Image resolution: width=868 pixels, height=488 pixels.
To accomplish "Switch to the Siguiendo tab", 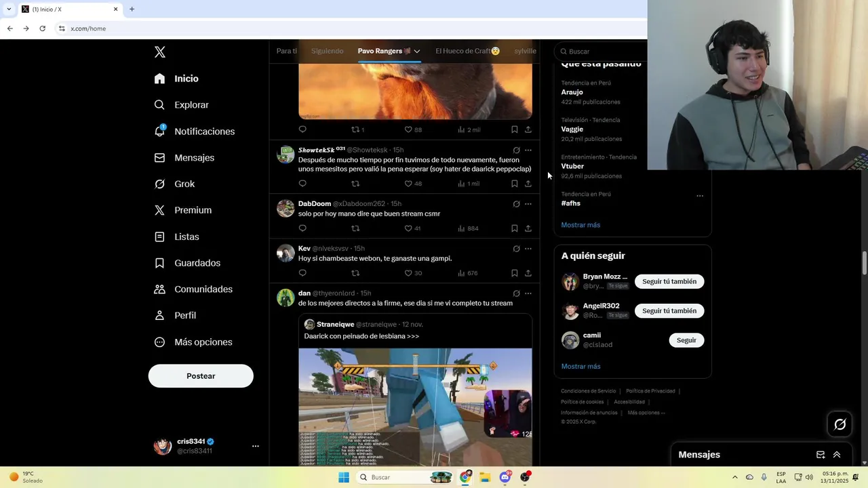I will 327,51.
